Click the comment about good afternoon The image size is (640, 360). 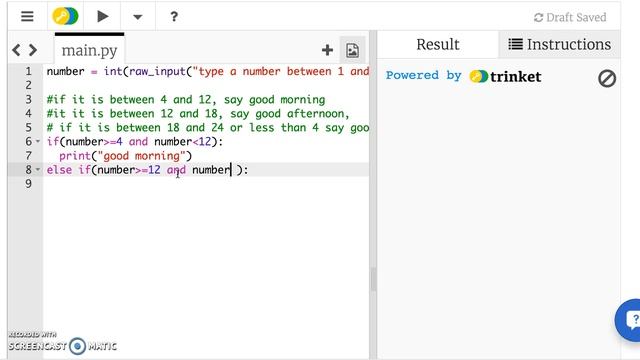coord(198,113)
